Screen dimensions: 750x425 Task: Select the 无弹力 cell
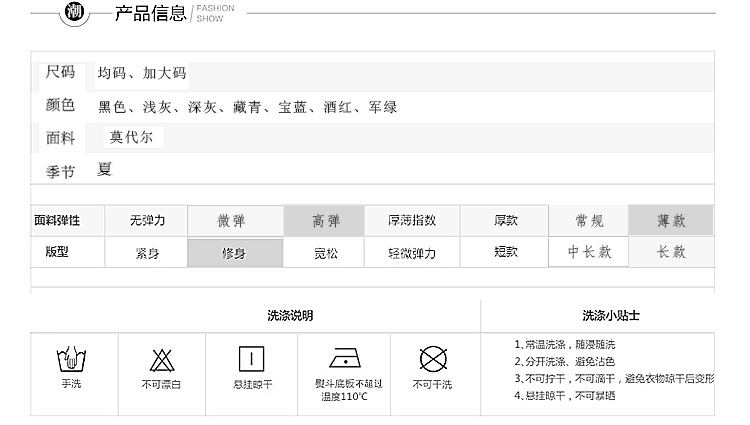coord(146,220)
